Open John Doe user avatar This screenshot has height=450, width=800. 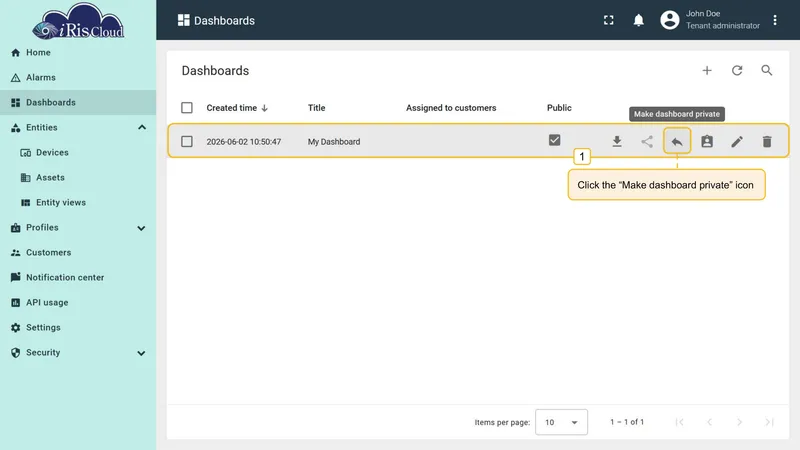[669, 20]
